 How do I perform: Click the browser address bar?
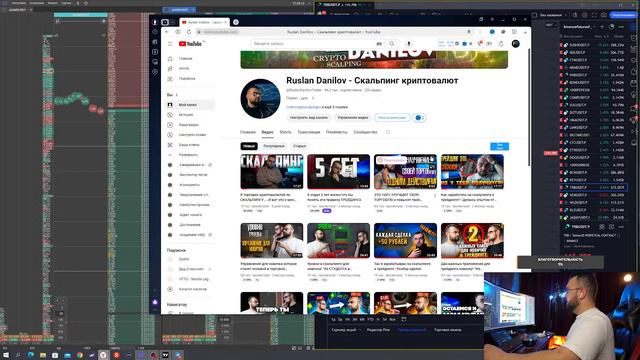[x=335, y=32]
